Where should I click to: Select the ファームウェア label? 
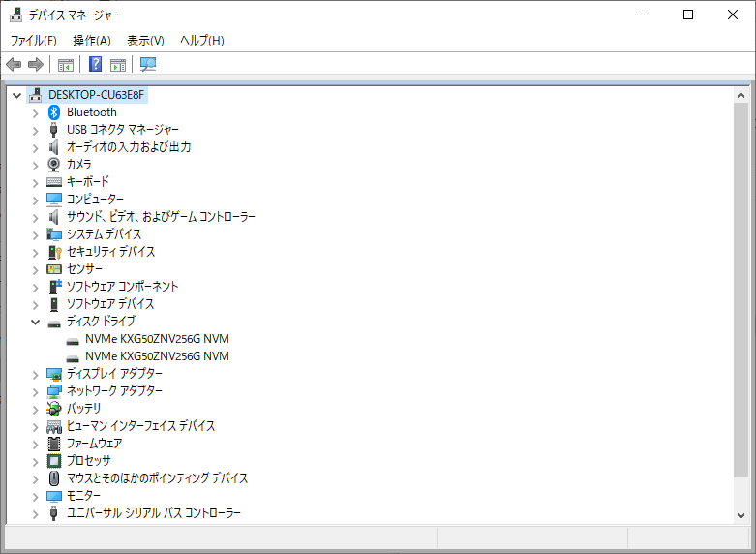[x=95, y=443]
